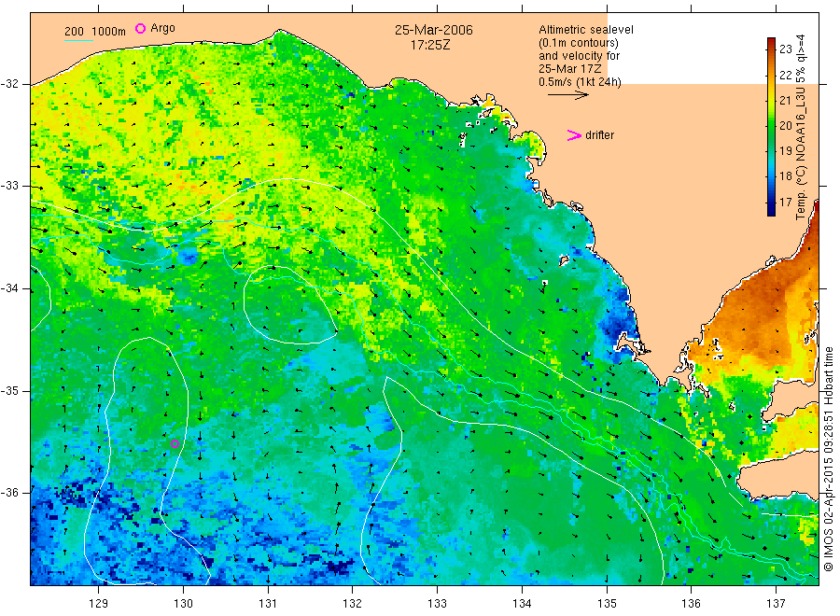The image size is (840, 616).
Task: Click the longitude label 130
Action: click(183, 604)
